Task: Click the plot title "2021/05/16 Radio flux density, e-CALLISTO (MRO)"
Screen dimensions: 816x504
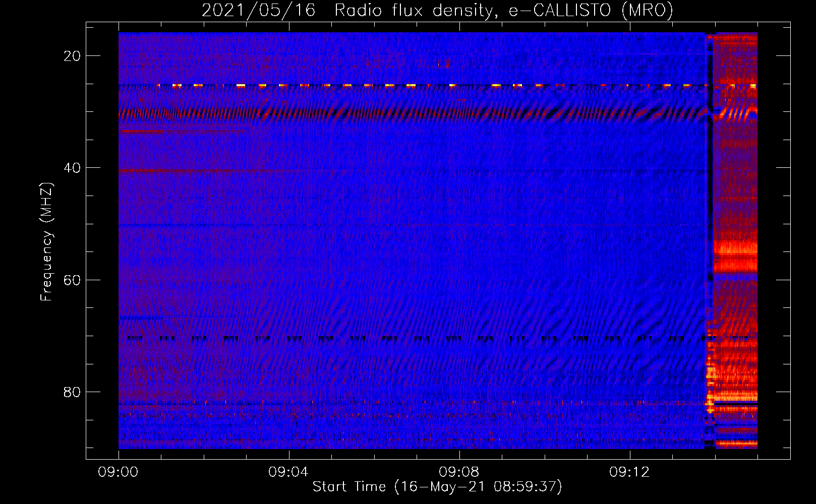Action: tap(438, 10)
